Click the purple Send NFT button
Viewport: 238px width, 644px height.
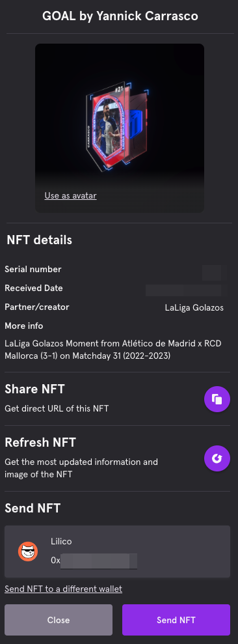pos(176,620)
